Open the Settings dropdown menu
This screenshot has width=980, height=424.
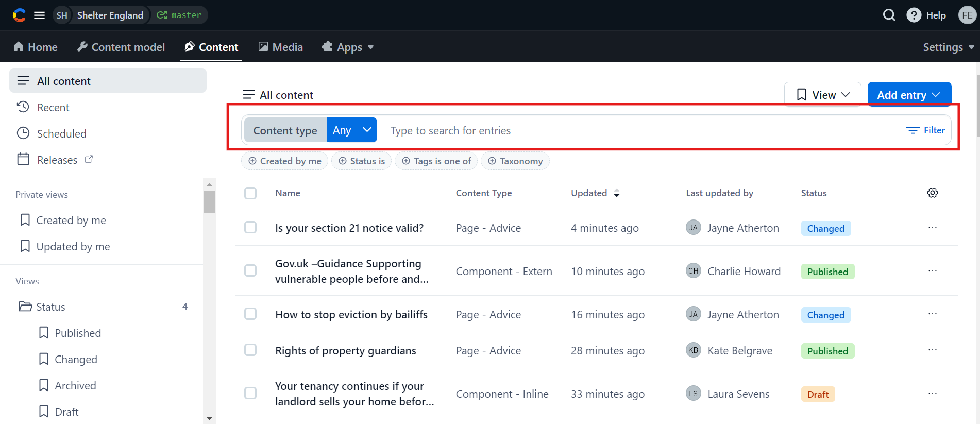click(949, 47)
